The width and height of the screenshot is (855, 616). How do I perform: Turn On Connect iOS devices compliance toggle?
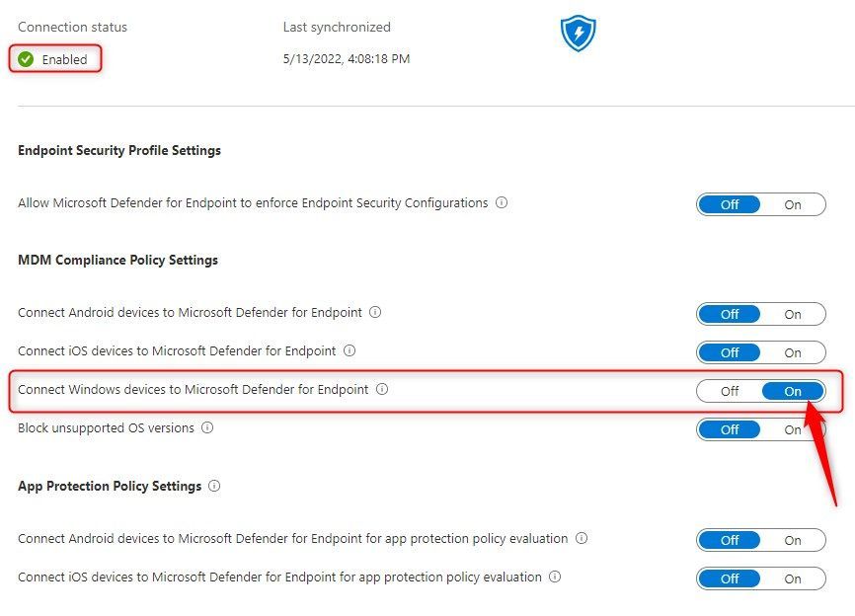793,352
